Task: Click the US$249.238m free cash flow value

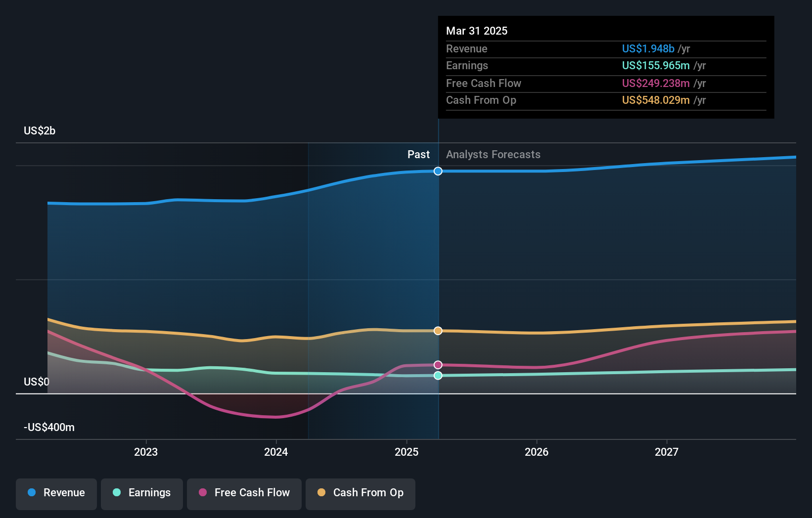Action: tap(656, 83)
